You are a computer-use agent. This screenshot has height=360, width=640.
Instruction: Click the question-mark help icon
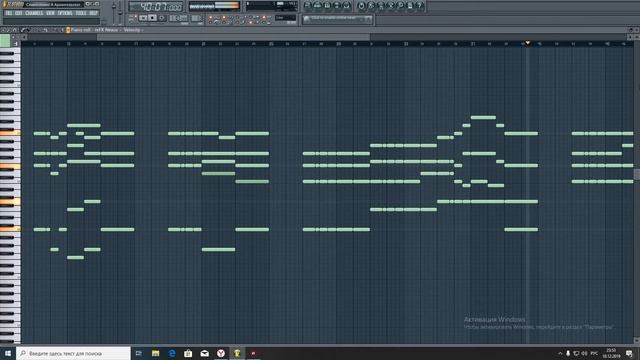click(x=420, y=5)
